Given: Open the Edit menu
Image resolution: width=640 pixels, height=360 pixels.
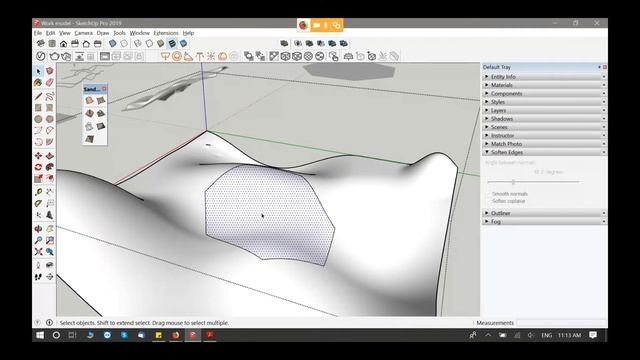Looking at the screenshot, I should [x=50, y=33].
